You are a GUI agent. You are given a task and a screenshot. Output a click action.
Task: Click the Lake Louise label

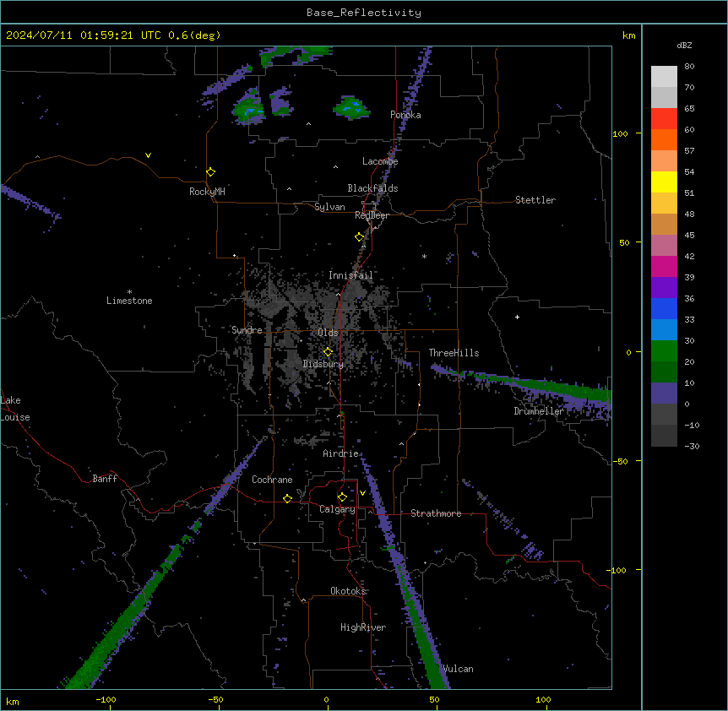click(x=15, y=409)
